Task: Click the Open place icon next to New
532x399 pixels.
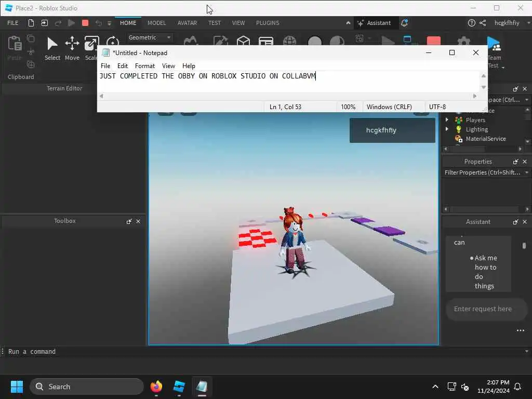Action: point(45,23)
